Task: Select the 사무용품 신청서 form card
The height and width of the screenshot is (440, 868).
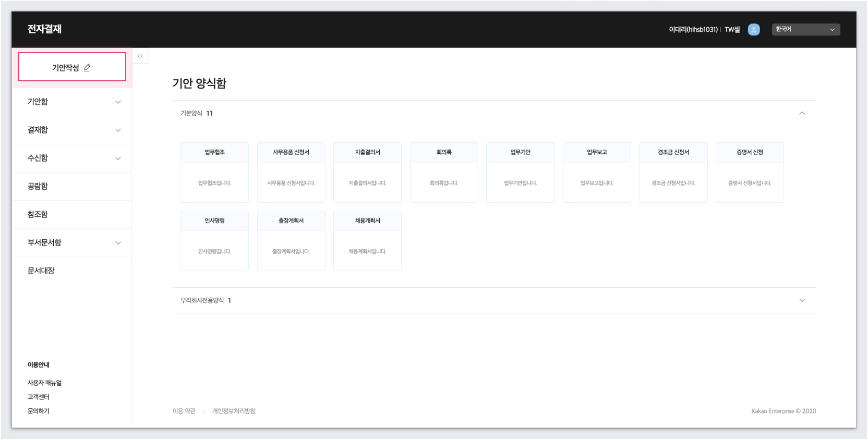Action: pyautogui.click(x=291, y=172)
